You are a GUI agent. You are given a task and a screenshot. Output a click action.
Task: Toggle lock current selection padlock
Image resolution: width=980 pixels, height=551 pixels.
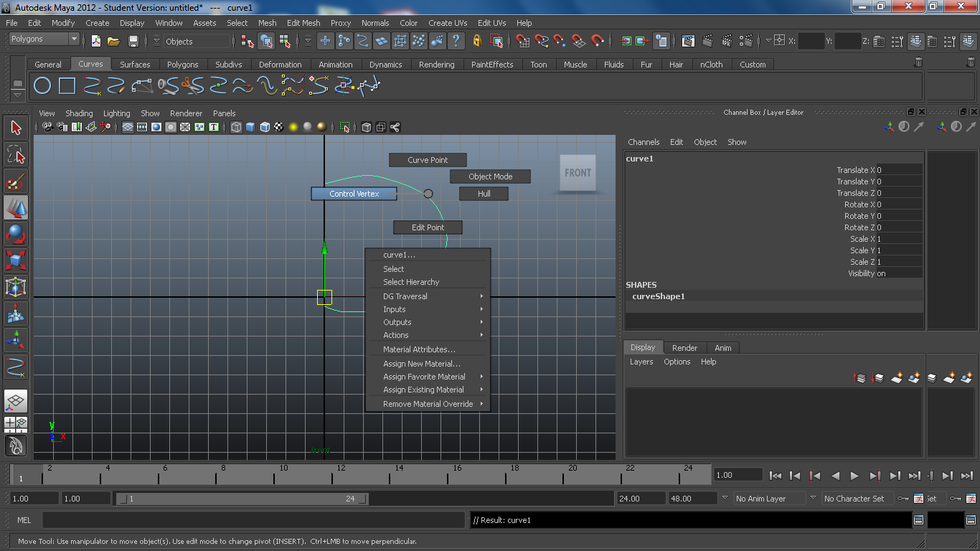point(477,41)
